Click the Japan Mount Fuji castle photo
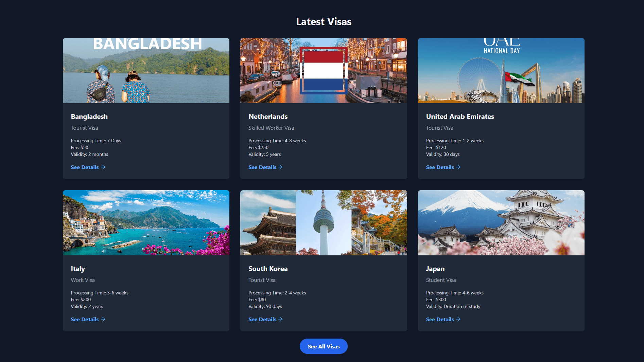Viewport: 644px width, 362px height. tap(501, 222)
